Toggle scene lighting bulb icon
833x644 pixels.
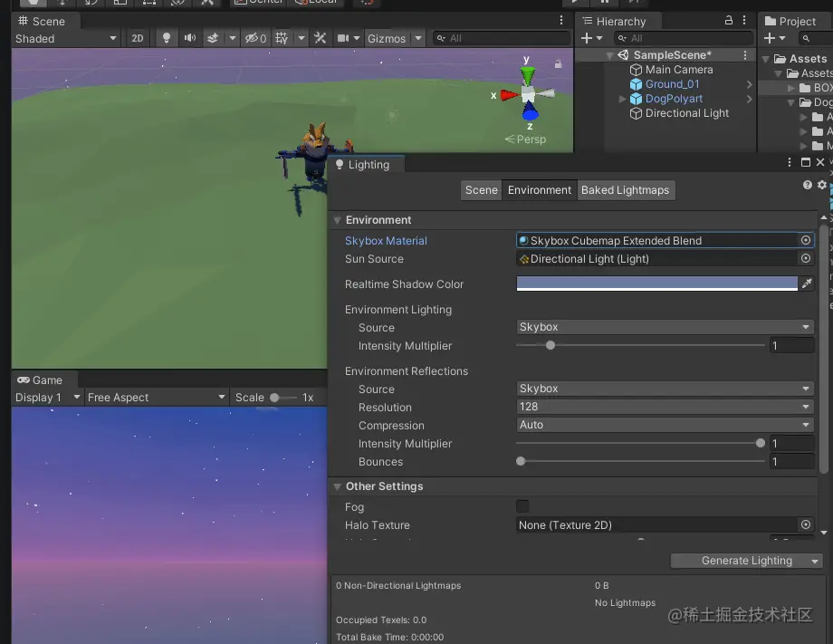167,38
